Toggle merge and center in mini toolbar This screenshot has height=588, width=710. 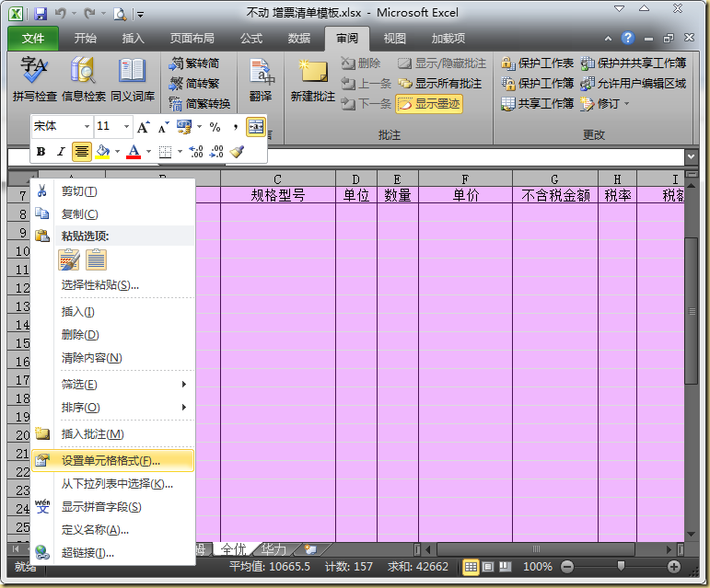256,127
